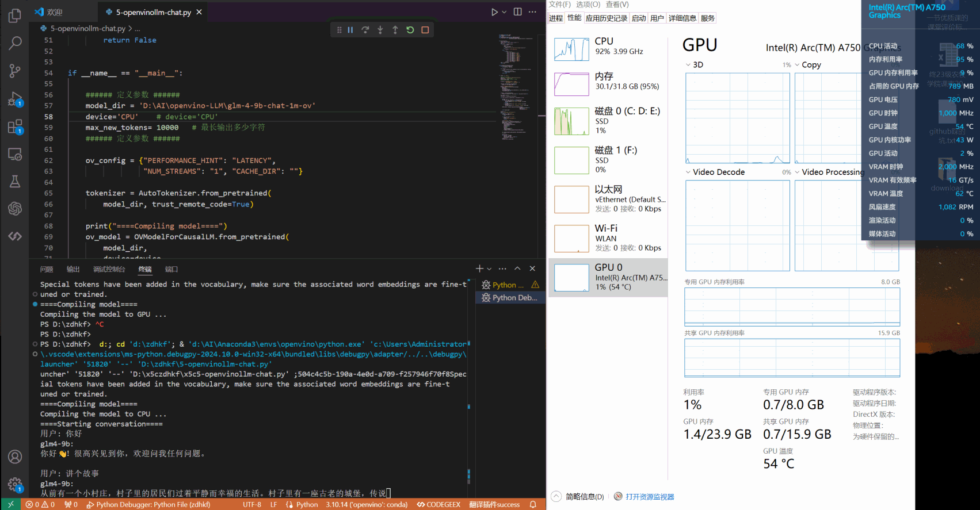Click Step Over in debug toolbar

point(365,30)
